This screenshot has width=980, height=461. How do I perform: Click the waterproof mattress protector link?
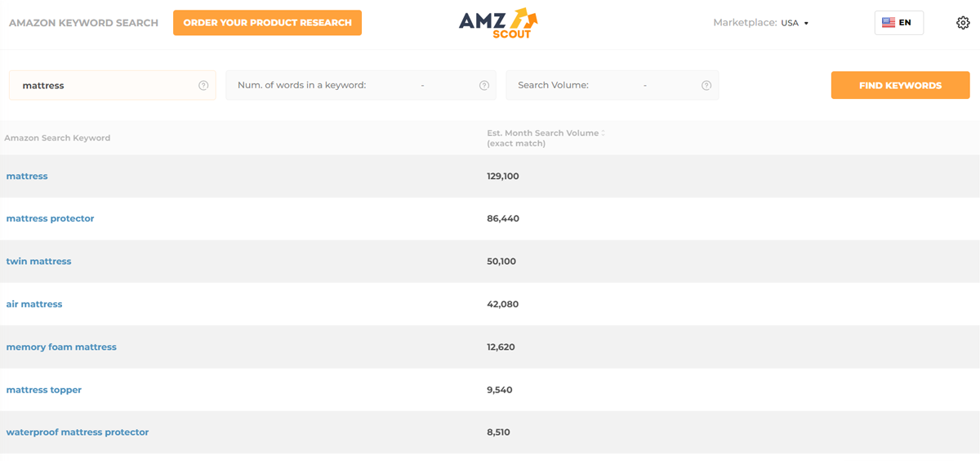78,432
